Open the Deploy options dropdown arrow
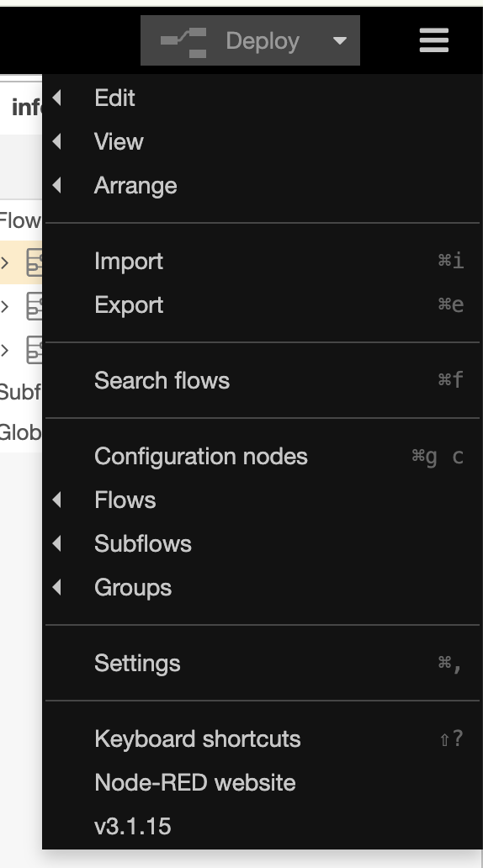Viewport: 483px width, 868px height. pyautogui.click(x=340, y=40)
